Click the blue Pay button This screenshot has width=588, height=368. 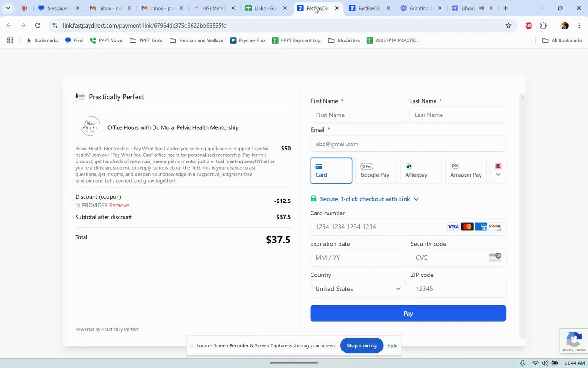[408, 313]
